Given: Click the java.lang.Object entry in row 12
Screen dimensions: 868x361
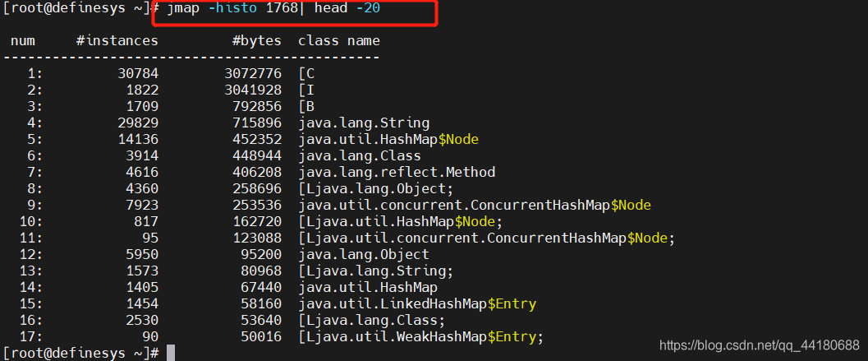Looking at the screenshot, I should [x=364, y=255].
